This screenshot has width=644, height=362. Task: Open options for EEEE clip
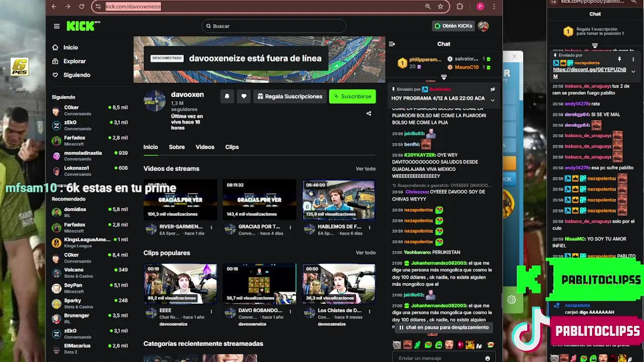tap(211, 311)
